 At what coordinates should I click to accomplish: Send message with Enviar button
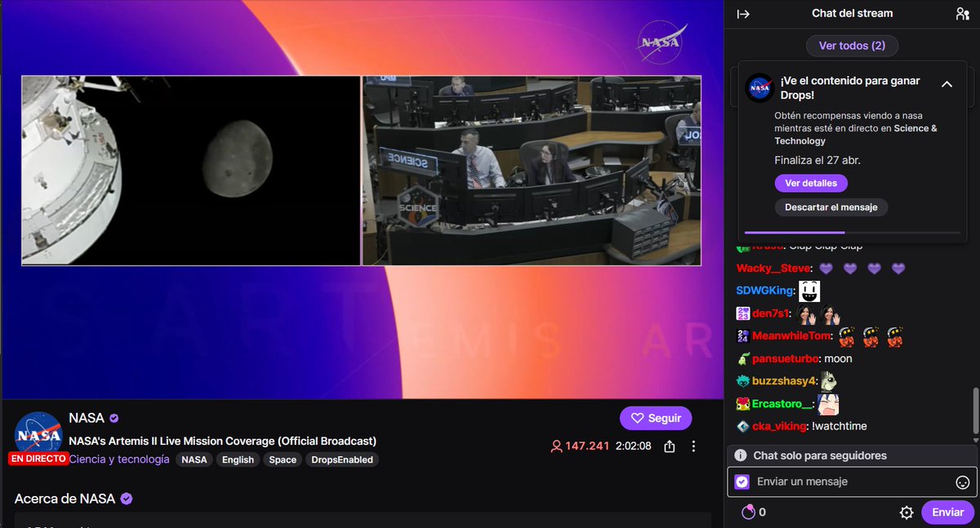tap(947, 512)
